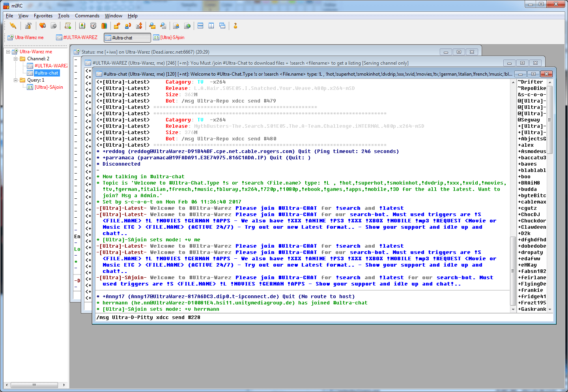Click treebar horizontal scrollbar right arrow

(x=64, y=385)
